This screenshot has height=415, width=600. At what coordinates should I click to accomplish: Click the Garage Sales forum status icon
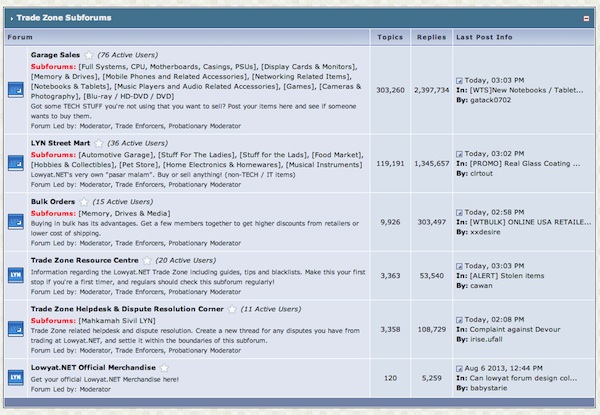point(16,90)
